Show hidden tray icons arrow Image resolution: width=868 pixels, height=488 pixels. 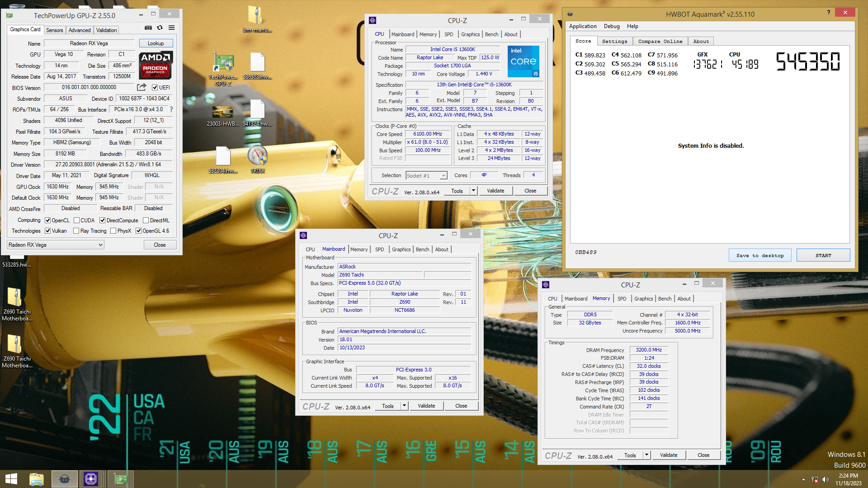click(x=803, y=479)
